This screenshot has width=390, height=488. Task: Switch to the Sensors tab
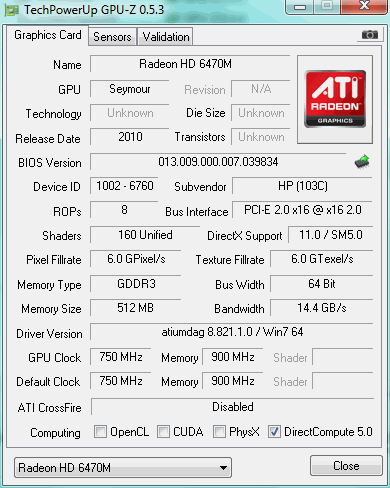coord(112,37)
